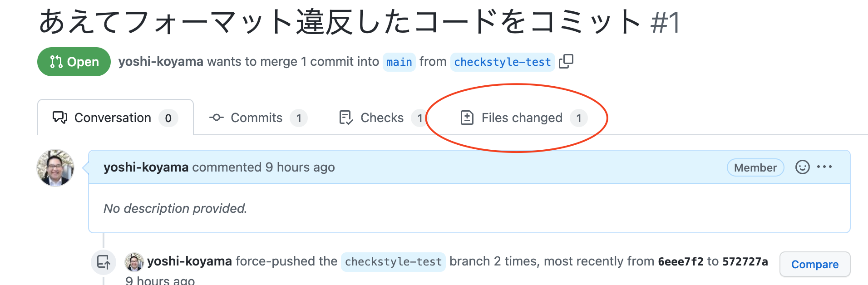Open the Member badge details
Screen dimensions: 868x285
tap(755, 167)
